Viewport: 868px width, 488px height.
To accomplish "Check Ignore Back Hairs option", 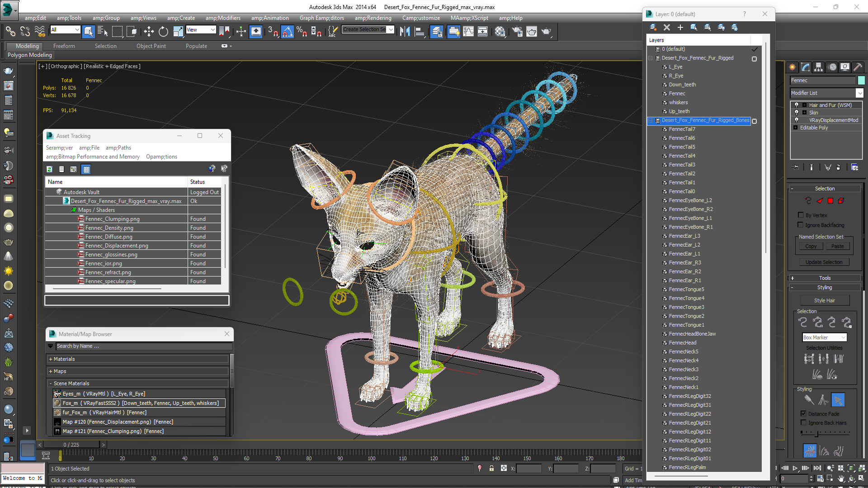I will click(x=803, y=422).
